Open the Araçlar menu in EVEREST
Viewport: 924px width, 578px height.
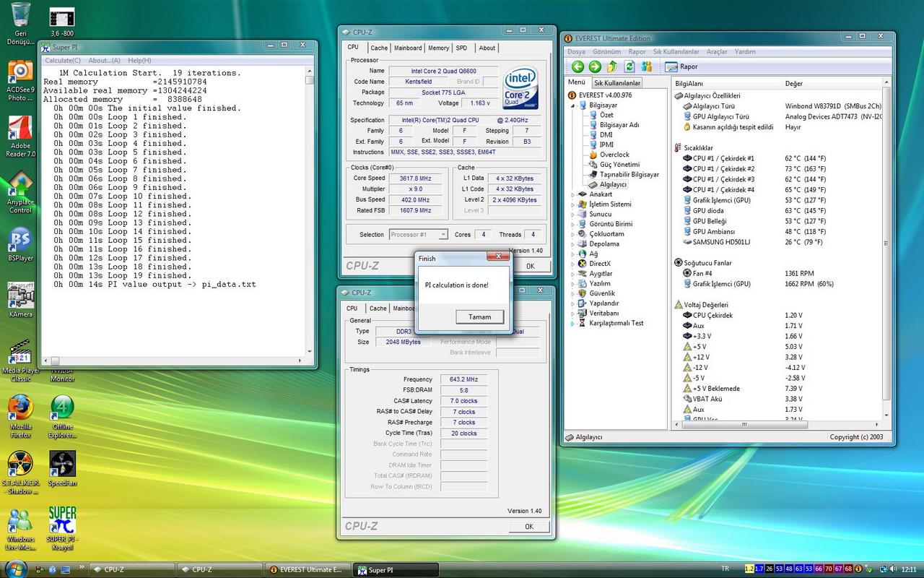717,52
